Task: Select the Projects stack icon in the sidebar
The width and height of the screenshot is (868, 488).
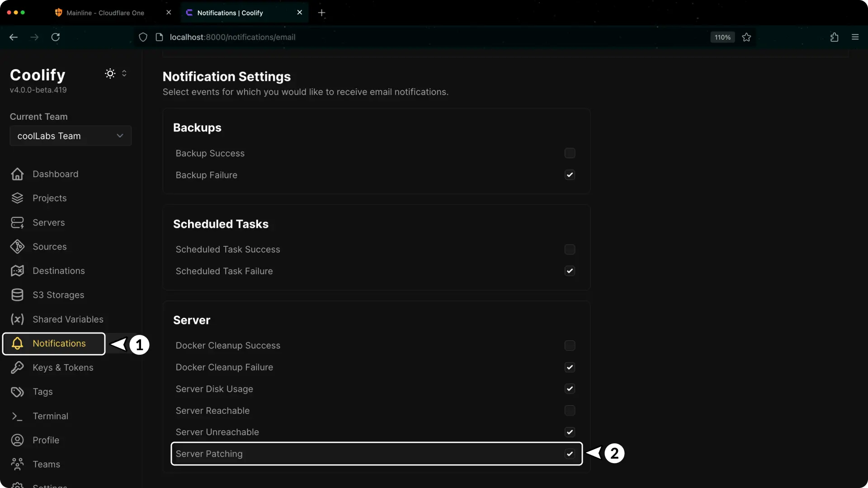Action: [x=17, y=198]
